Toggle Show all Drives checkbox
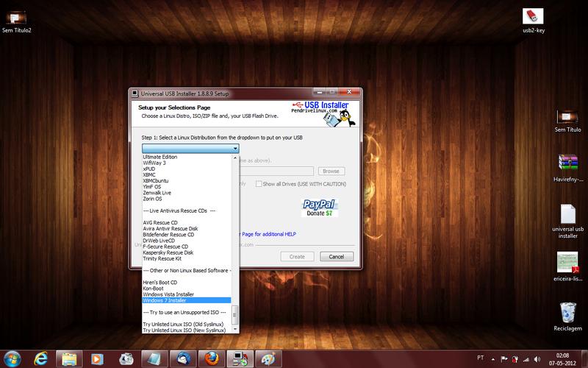Image resolution: width=588 pixels, height=368 pixels. 259,183
